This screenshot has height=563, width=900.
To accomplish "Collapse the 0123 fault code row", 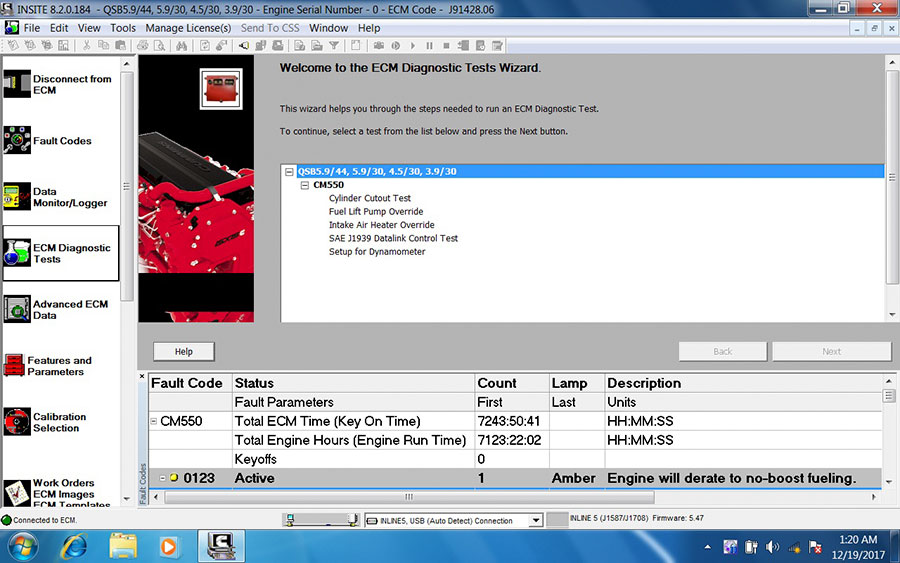I will (163, 478).
